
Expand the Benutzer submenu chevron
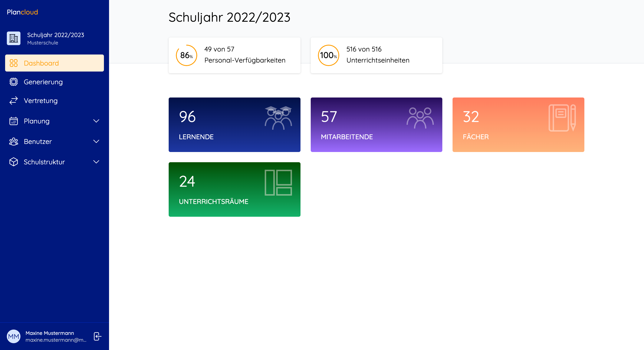(x=96, y=142)
